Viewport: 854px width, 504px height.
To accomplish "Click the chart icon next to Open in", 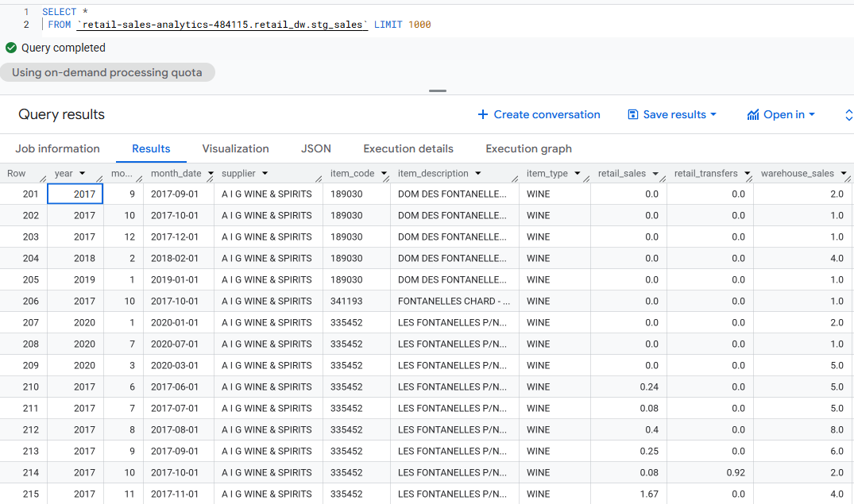I will coord(752,114).
